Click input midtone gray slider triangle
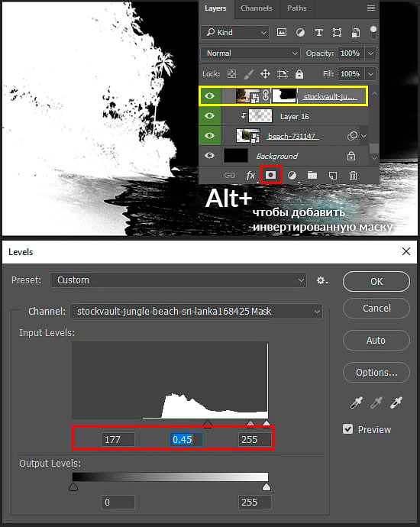The width and height of the screenshot is (420, 527). point(250,423)
